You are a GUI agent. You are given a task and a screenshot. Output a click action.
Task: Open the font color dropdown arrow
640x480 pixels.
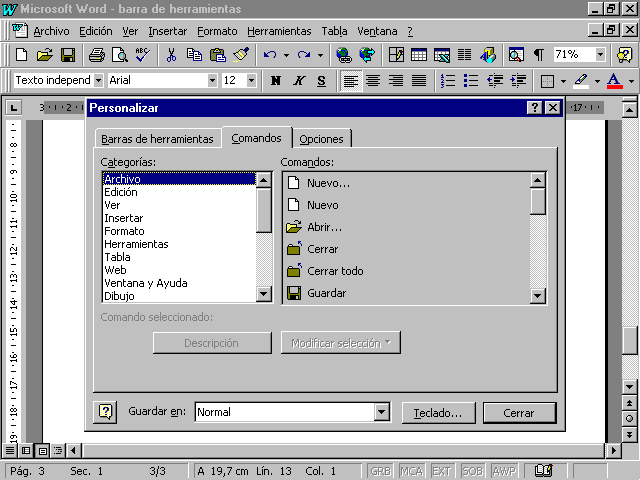631,81
